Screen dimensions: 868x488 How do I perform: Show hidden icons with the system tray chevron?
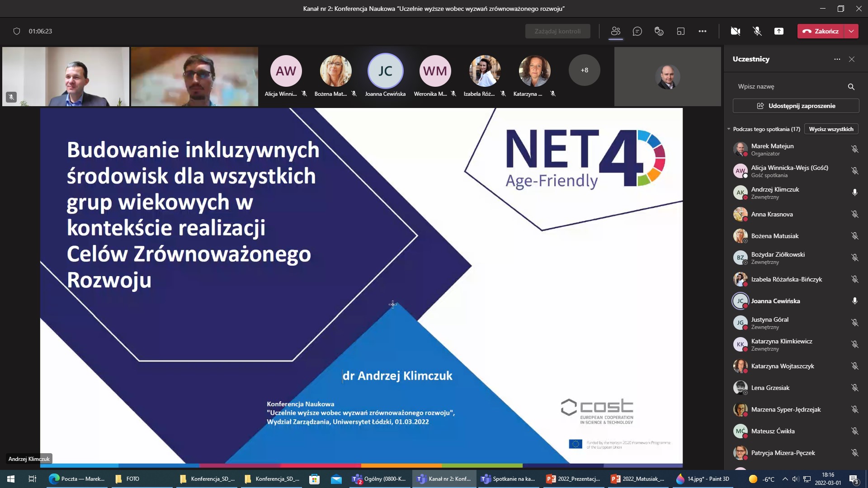click(x=784, y=479)
